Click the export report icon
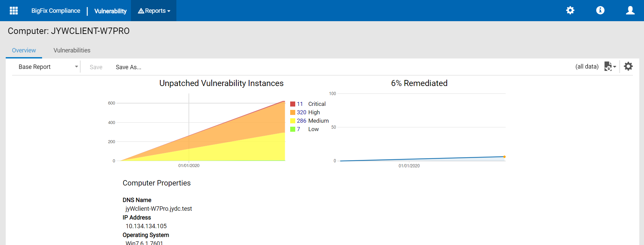 pyautogui.click(x=608, y=66)
